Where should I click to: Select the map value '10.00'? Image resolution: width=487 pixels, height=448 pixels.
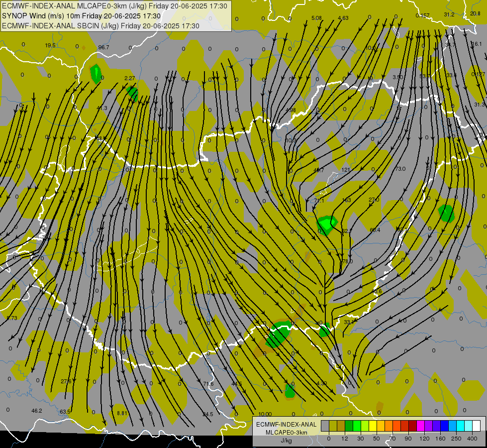pos(265,414)
